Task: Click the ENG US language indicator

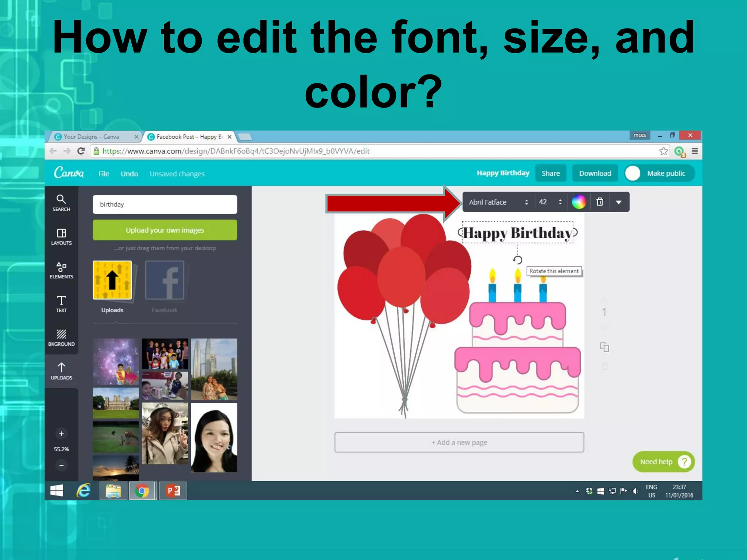Action: 651,491
